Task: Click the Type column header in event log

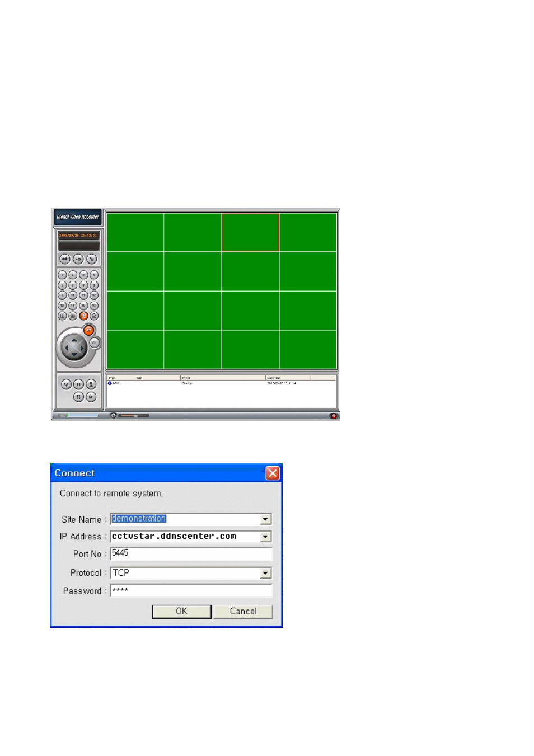Action: tap(121, 378)
